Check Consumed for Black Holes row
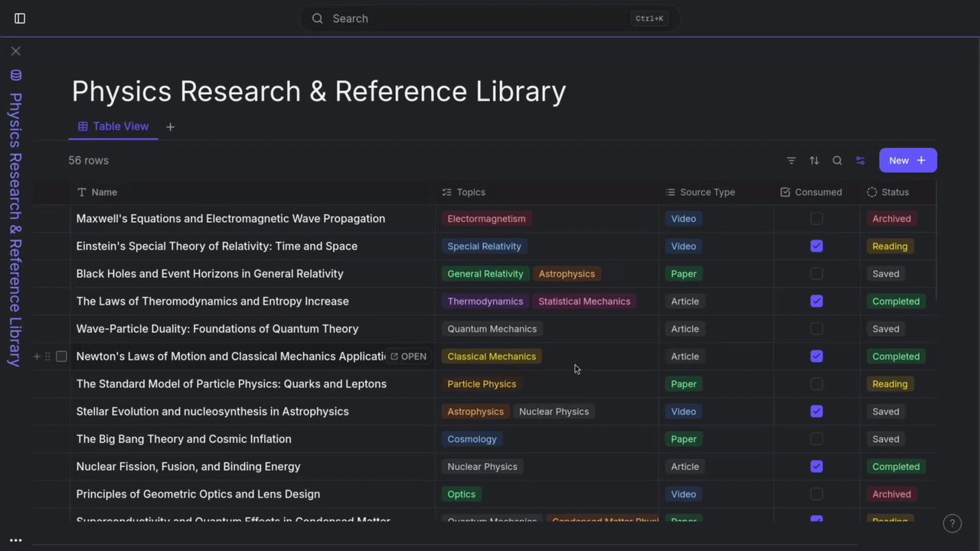 [817, 274]
